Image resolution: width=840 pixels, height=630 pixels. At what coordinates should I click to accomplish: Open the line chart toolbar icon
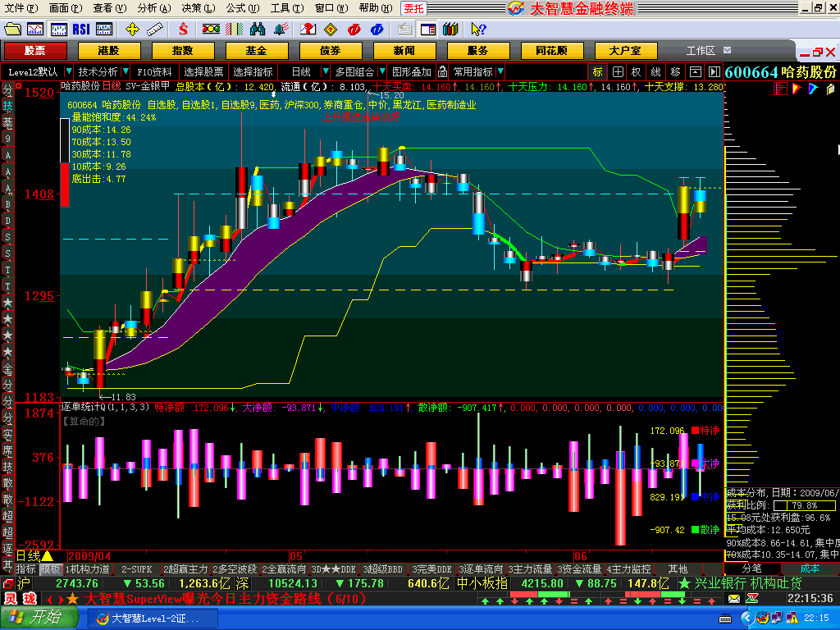[35, 29]
